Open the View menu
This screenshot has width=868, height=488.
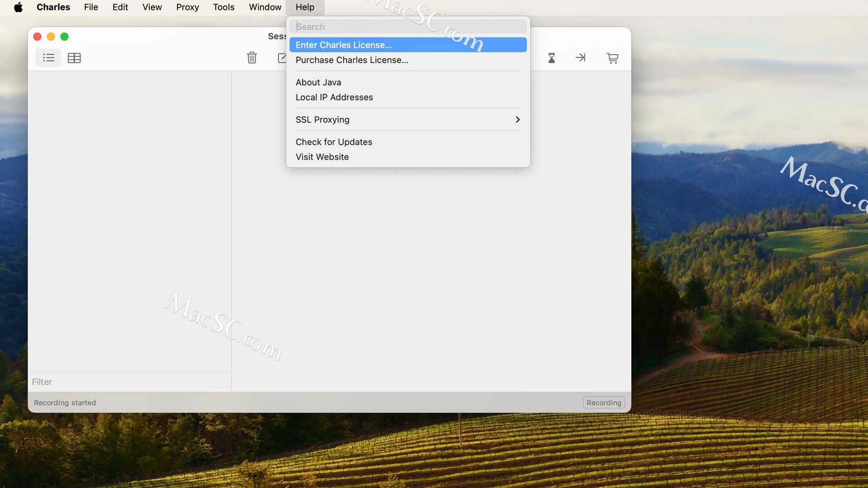(152, 7)
